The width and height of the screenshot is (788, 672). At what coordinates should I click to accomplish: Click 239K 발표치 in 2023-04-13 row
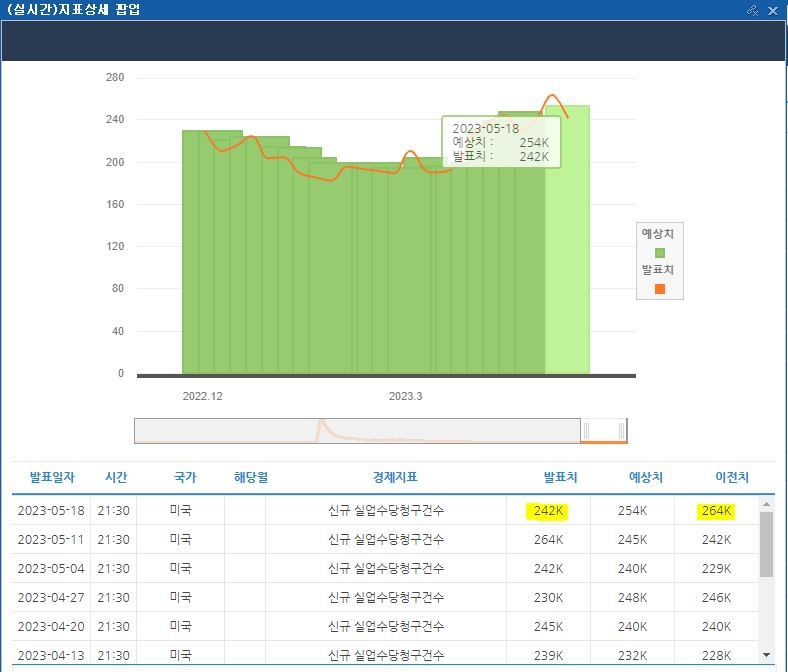click(x=548, y=655)
